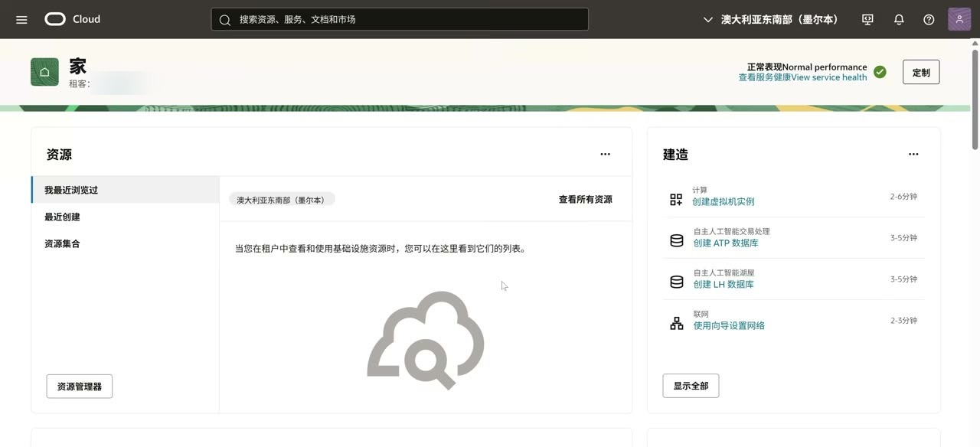Click the 澳大利亚东南部（墨尔本）region filter chip
The height and width of the screenshot is (447, 980).
pyautogui.click(x=282, y=200)
